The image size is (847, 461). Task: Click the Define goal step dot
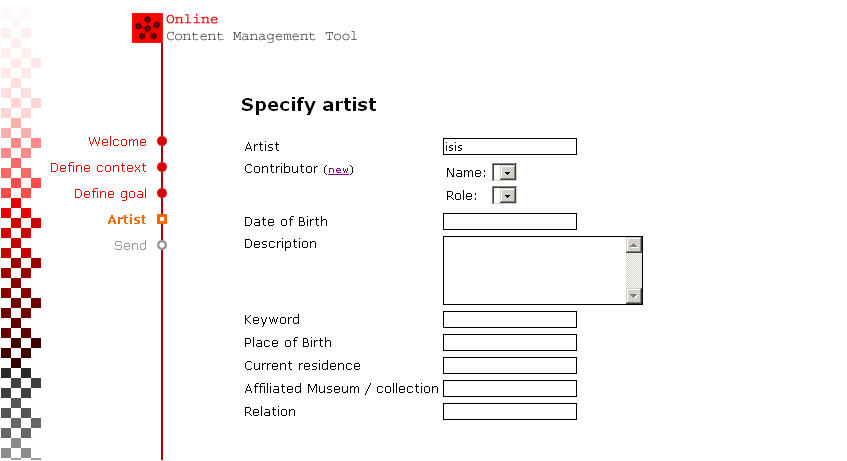pyautogui.click(x=162, y=193)
